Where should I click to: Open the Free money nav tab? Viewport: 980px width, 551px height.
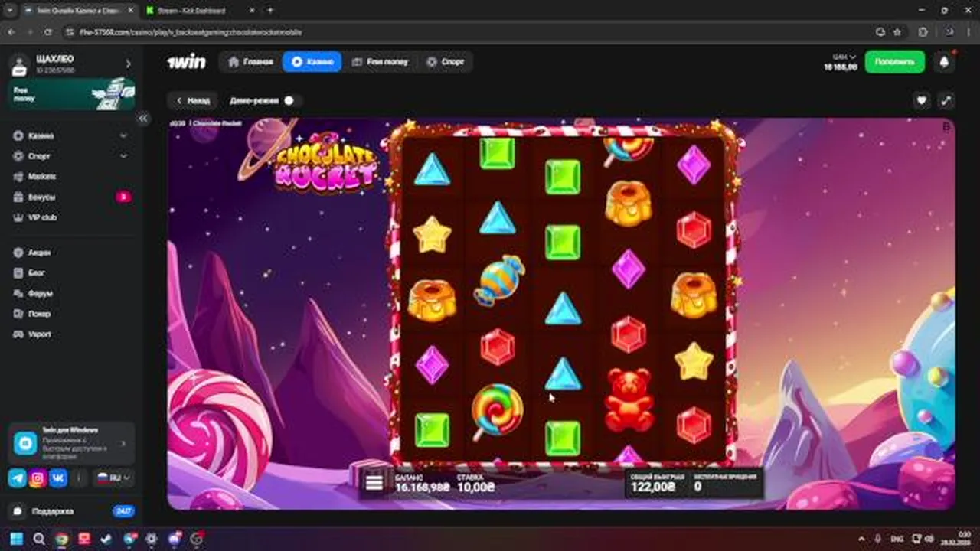(x=381, y=62)
